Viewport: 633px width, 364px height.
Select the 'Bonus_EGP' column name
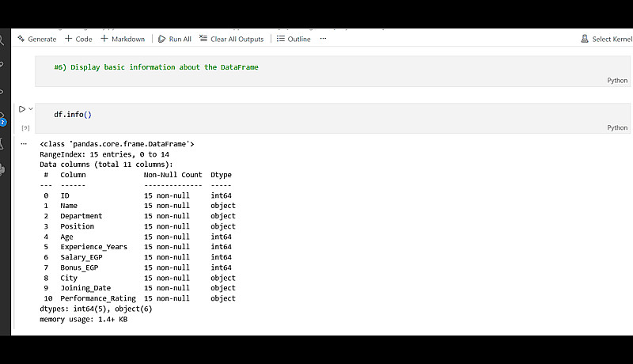coord(79,268)
